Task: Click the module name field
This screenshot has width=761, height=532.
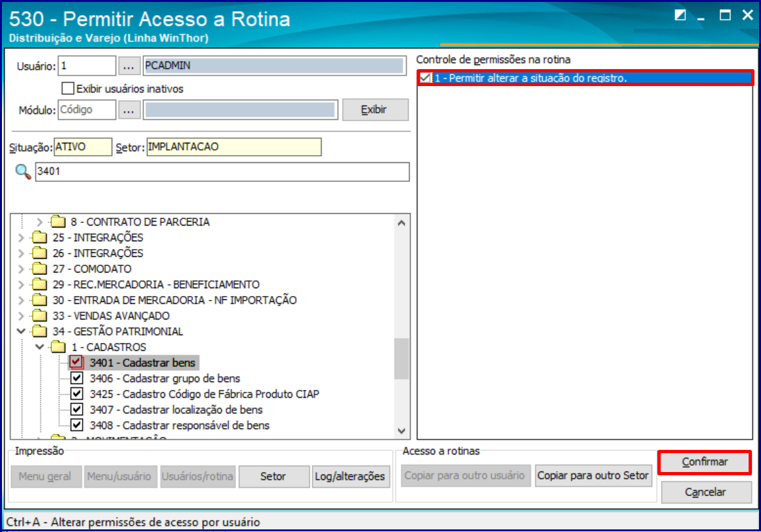Action: pos(240,110)
